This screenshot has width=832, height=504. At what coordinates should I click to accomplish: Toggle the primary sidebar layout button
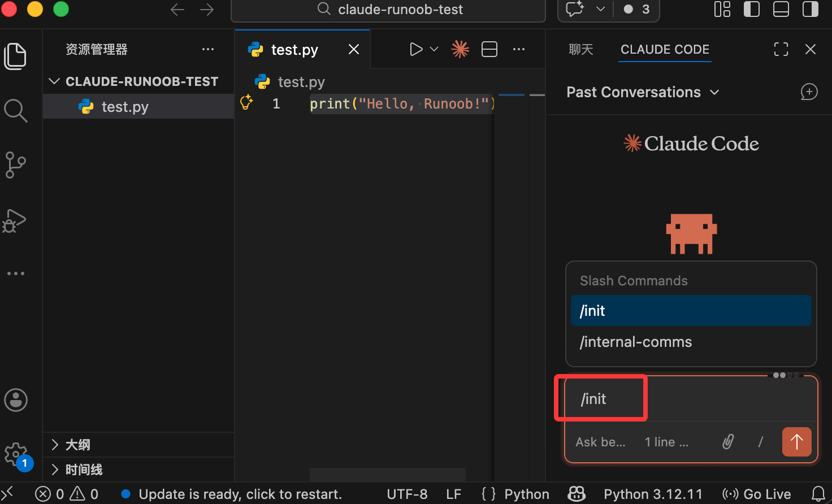(751, 10)
